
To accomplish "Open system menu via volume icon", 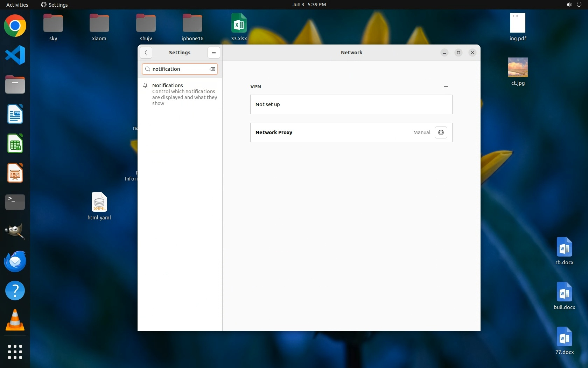I will (x=569, y=5).
